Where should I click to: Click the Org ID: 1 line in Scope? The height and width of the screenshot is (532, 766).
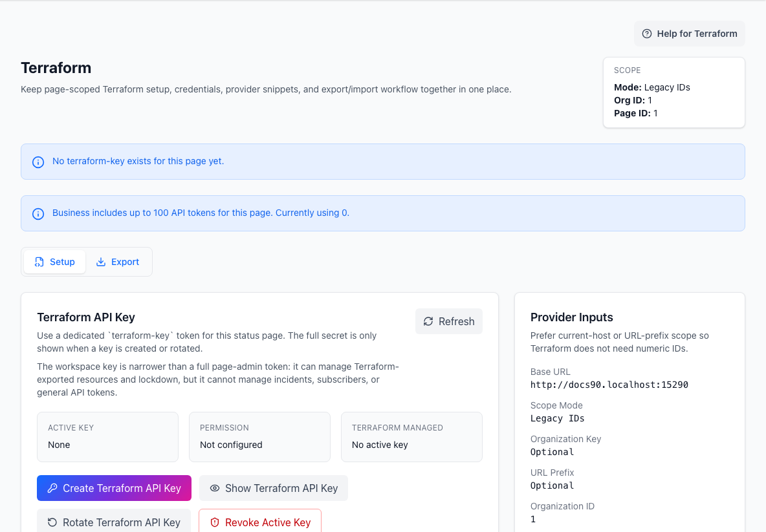(x=633, y=100)
